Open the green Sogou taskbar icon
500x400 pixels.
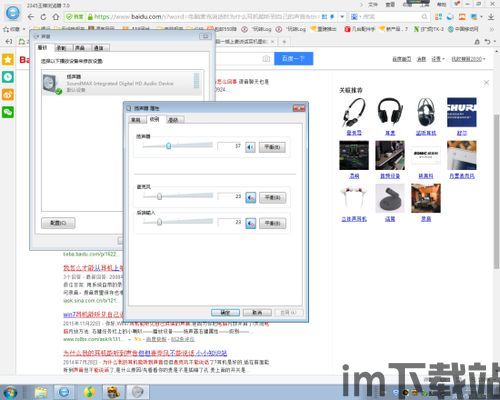[89, 392]
